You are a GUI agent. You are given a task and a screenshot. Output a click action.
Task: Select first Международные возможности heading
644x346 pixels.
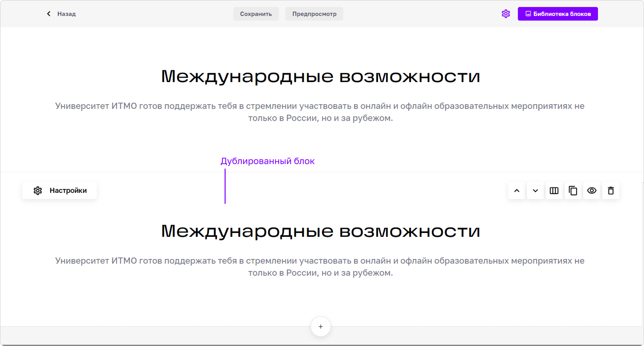pos(321,77)
